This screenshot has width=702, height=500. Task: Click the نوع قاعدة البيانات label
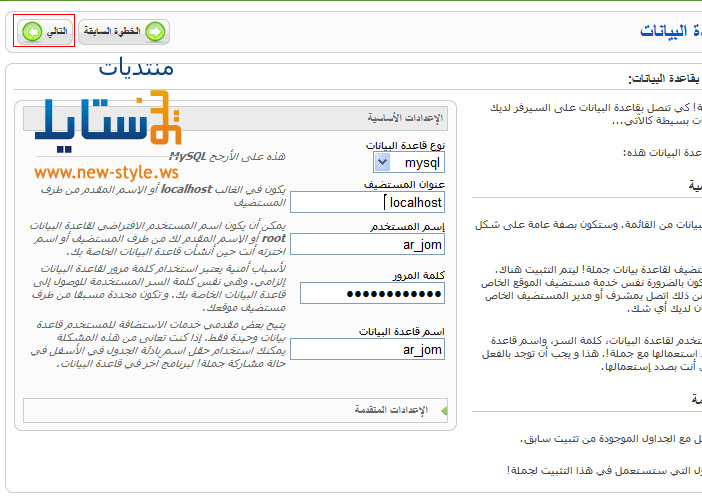tap(406, 145)
